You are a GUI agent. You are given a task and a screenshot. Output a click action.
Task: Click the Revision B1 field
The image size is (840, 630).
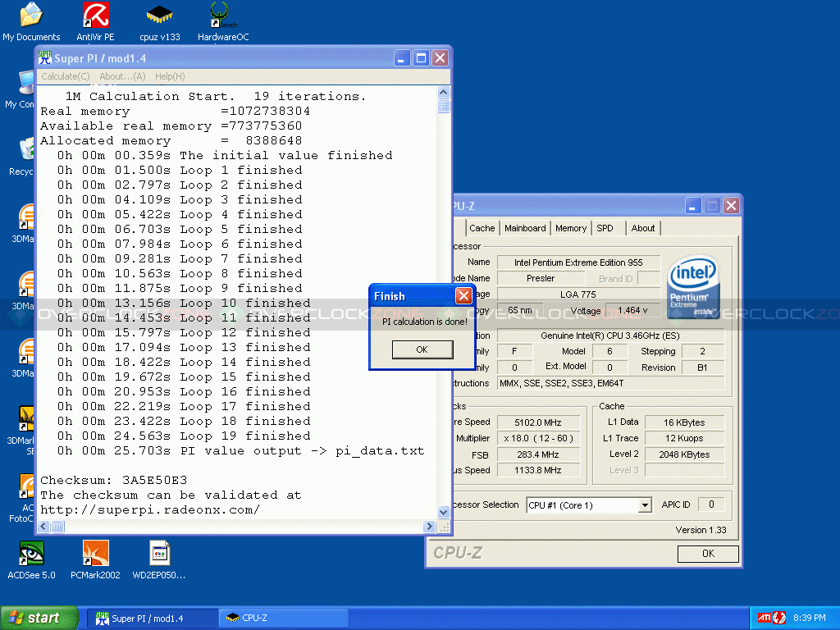(x=702, y=367)
